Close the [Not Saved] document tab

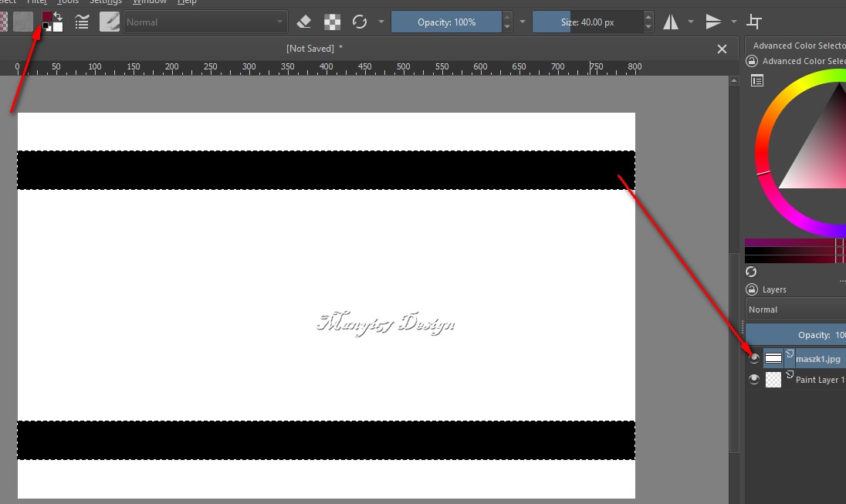(x=722, y=49)
